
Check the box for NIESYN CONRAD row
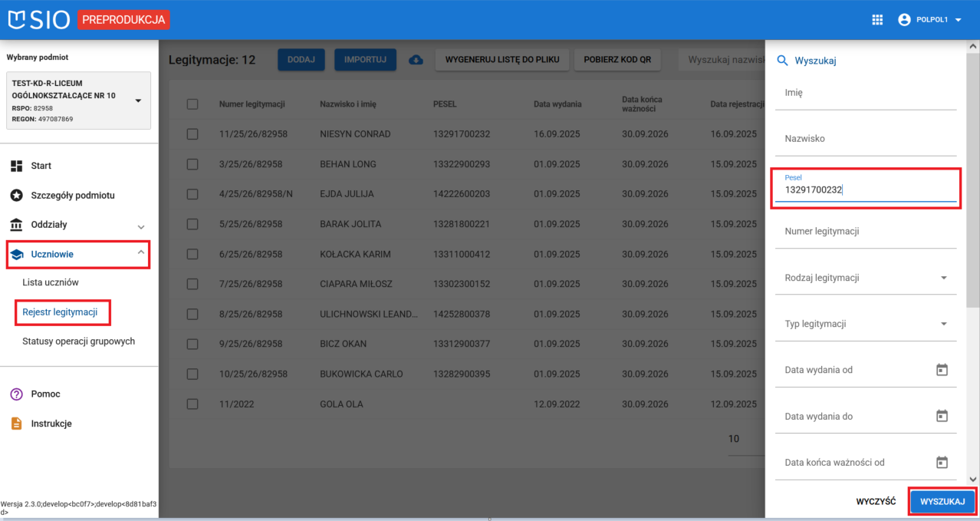(192, 134)
